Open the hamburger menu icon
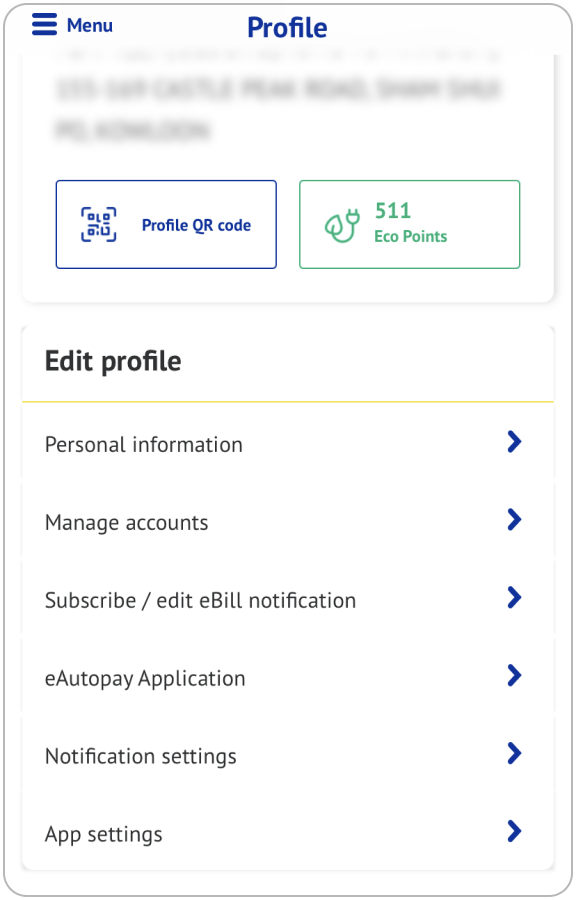The height and width of the screenshot is (900, 576). point(42,24)
